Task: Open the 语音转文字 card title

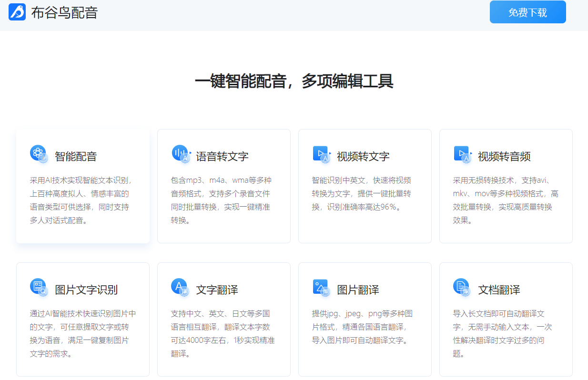Action: [222, 156]
